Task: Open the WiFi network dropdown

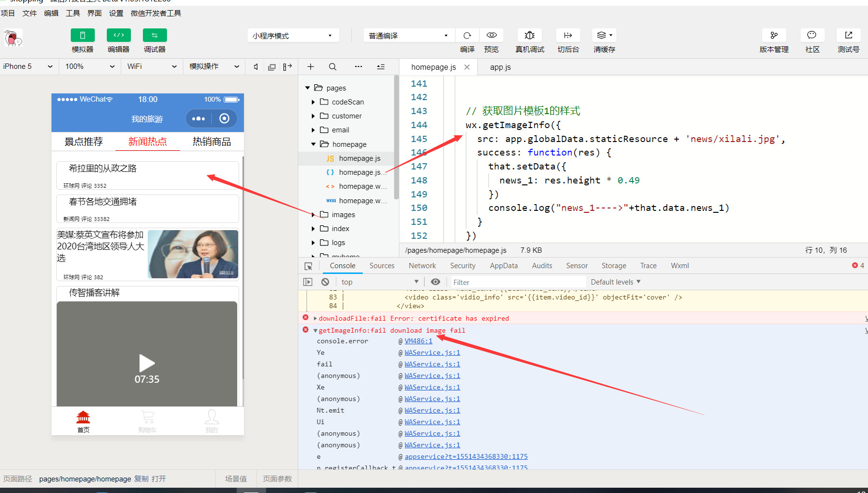Action: (x=152, y=66)
